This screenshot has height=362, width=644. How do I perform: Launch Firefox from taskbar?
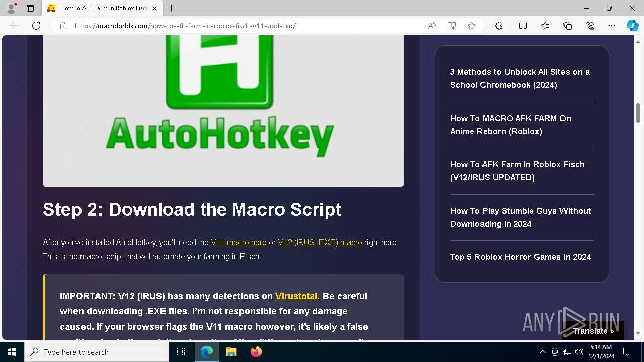[x=256, y=352]
